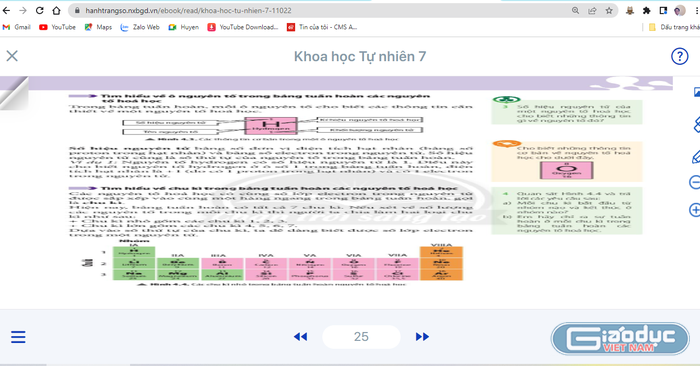Screen dimensions: 700x366
Task: Close the ebook reader with X icon
Action: pyautogui.click(x=12, y=56)
